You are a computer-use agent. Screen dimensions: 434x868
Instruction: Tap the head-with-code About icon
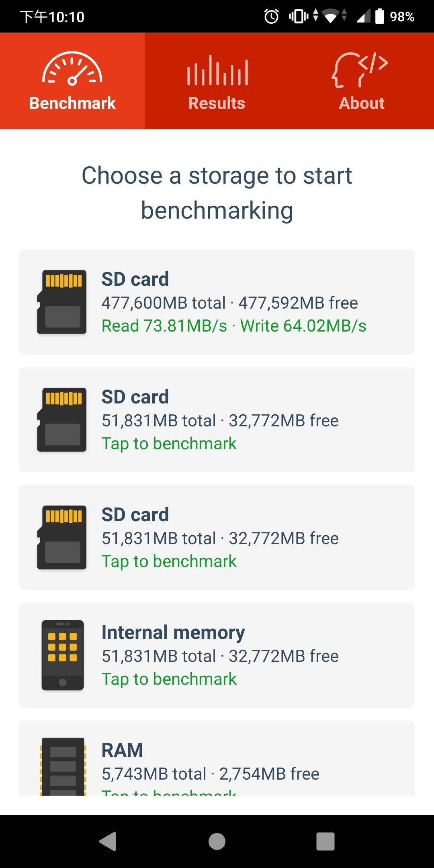(360, 70)
